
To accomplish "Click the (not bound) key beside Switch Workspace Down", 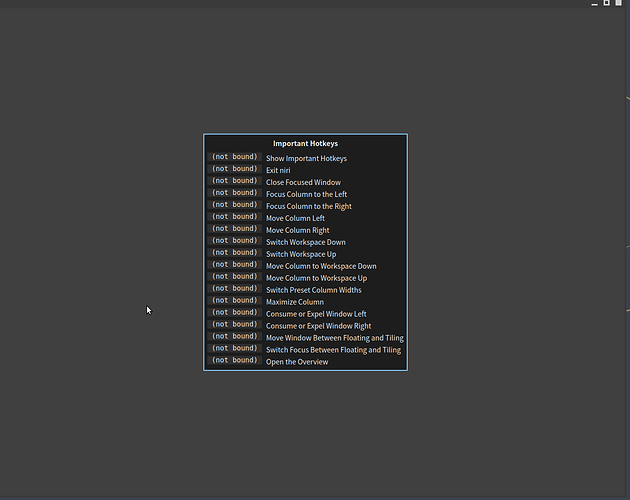I will [235, 240].
